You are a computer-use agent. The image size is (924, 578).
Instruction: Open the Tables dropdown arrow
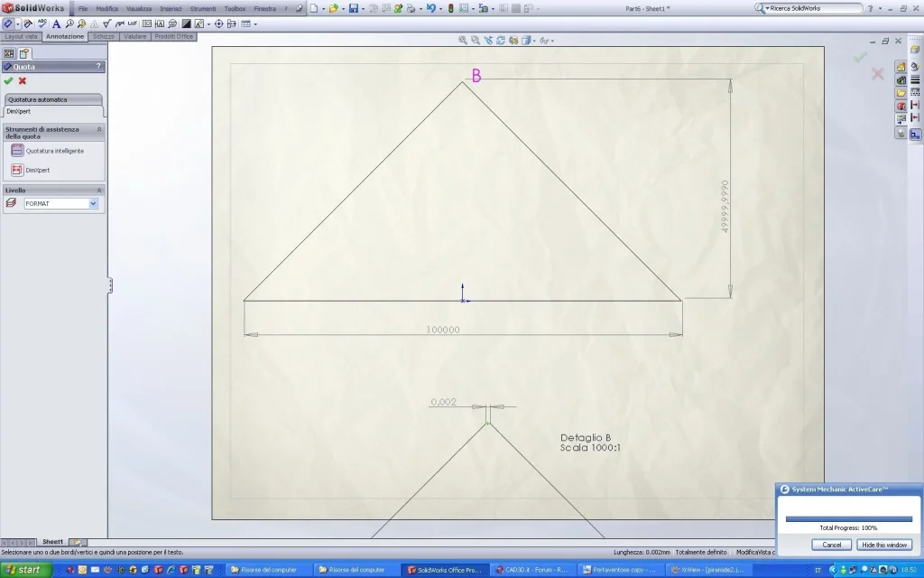255,24
